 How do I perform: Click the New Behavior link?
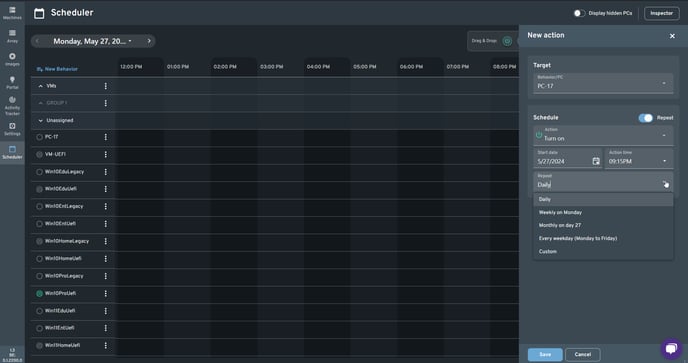(x=57, y=69)
